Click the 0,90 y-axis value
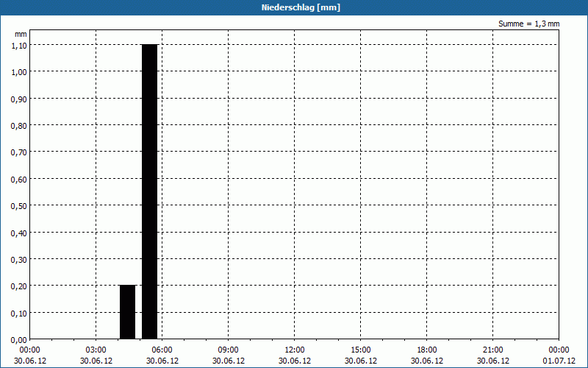 19,99
